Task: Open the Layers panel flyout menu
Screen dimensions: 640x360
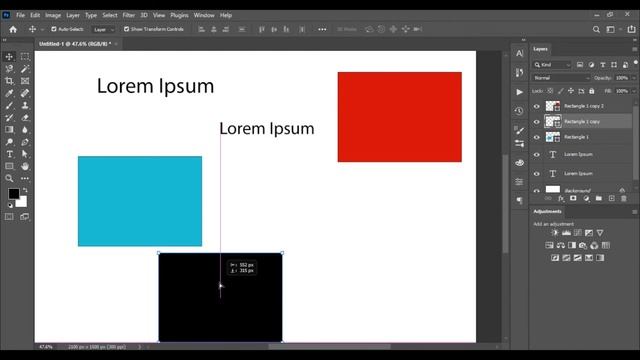Action: pos(635,49)
